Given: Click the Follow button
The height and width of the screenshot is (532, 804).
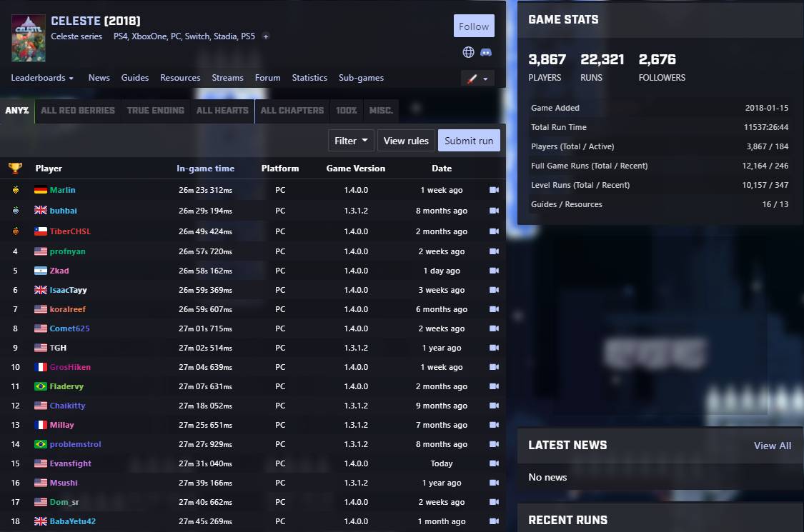Looking at the screenshot, I should (x=474, y=26).
